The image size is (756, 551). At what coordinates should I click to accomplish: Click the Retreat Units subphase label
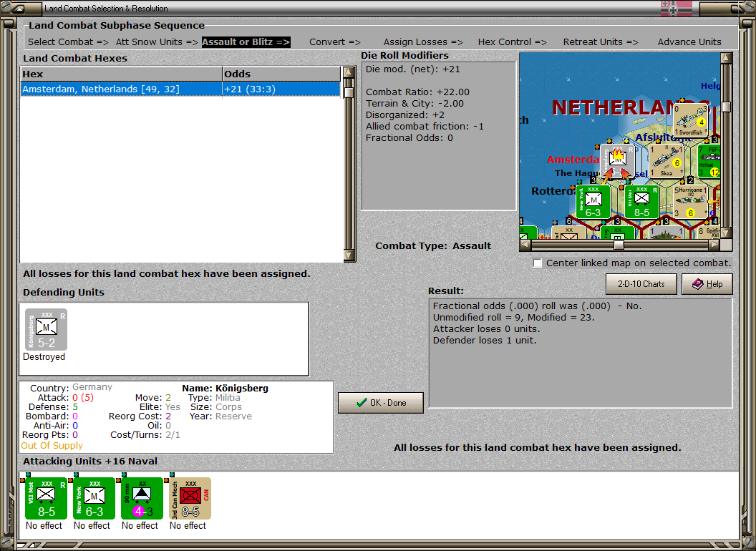pyautogui.click(x=600, y=42)
